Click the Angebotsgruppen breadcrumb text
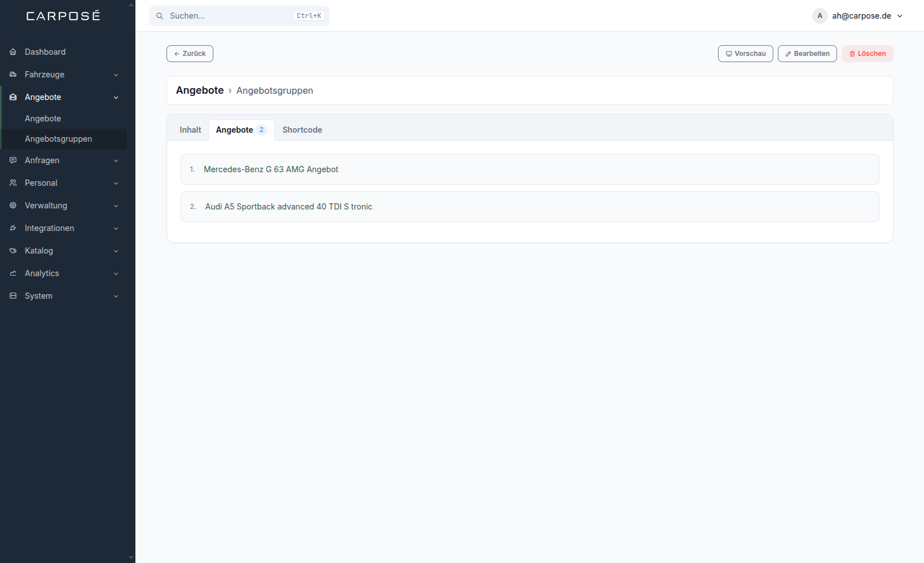 [275, 90]
